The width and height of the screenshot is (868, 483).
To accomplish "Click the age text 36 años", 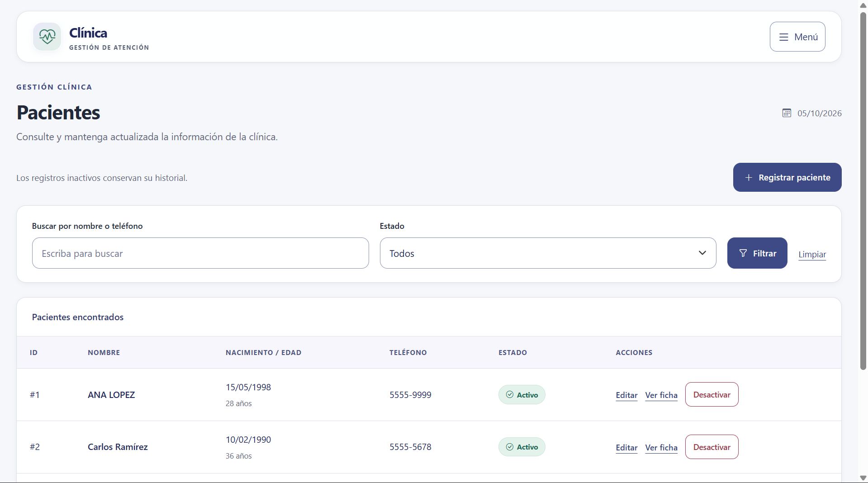I will pyautogui.click(x=239, y=456).
